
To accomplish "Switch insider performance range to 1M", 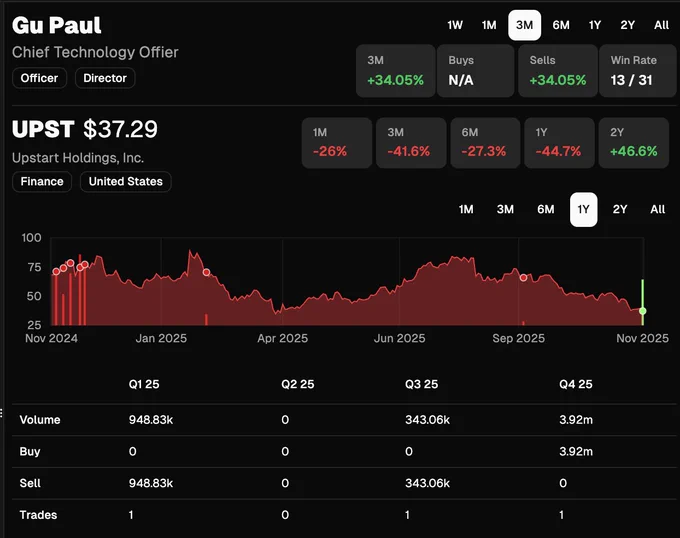I will (x=489, y=25).
